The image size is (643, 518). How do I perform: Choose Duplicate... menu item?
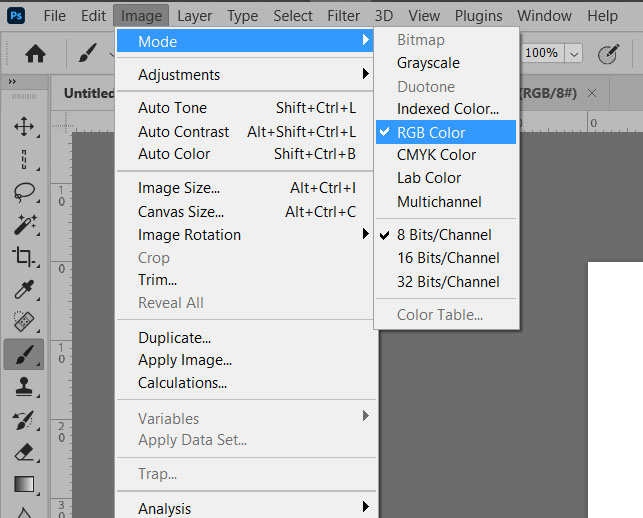tap(245, 338)
